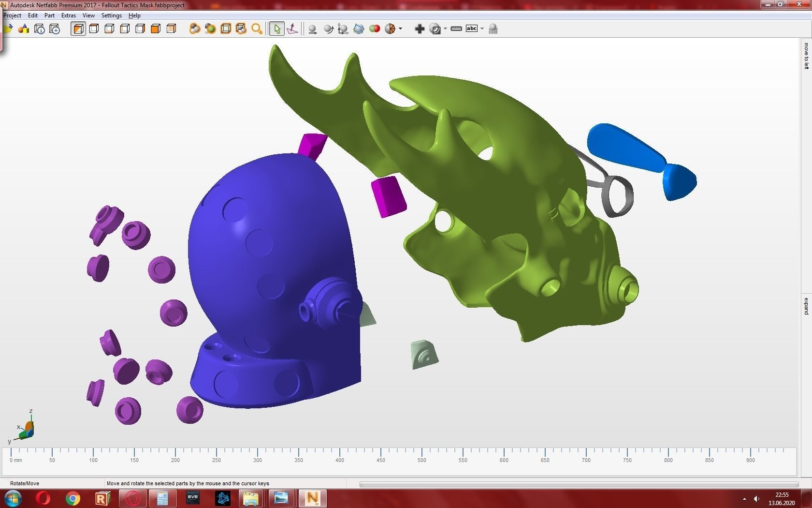Click the '500' mark on the ruler
The width and height of the screenshot is (812, 508).
tap(422, 460)
